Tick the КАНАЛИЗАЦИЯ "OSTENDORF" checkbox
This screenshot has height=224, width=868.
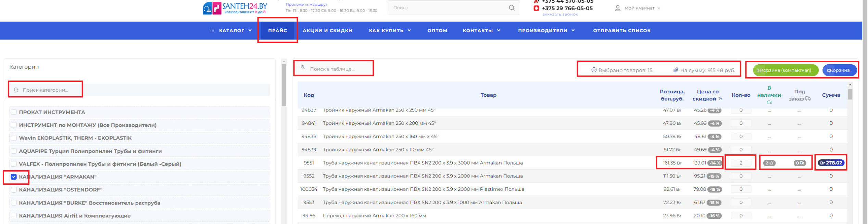14,189
